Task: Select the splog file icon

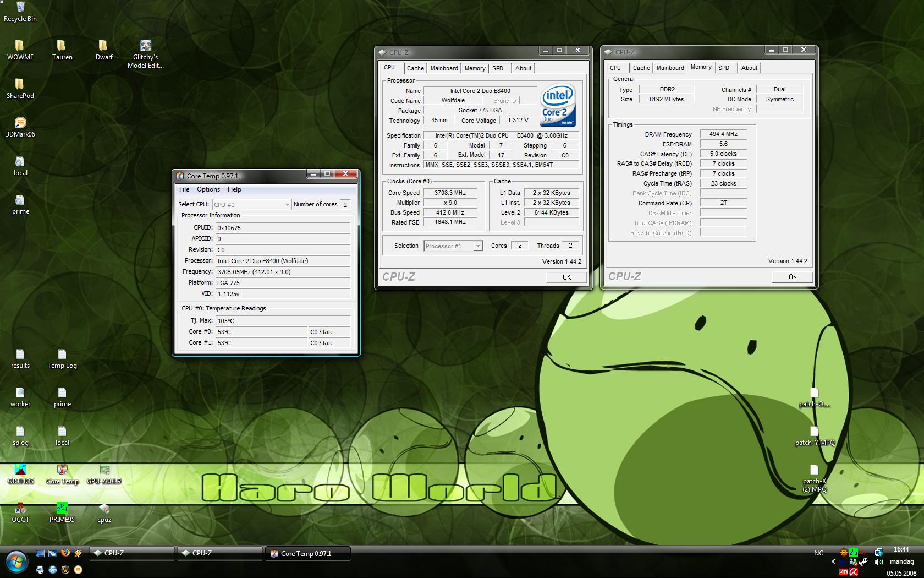Action: (x=20, y=435)
